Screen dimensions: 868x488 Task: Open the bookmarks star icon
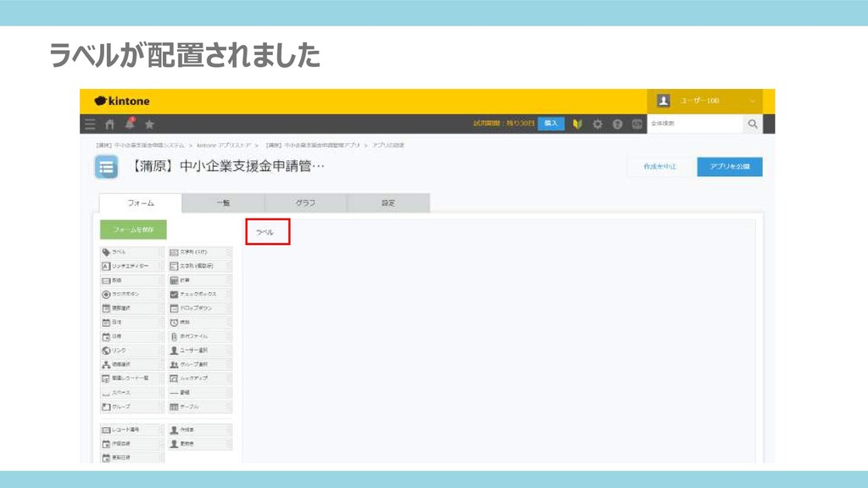click(x=149, y=124)
